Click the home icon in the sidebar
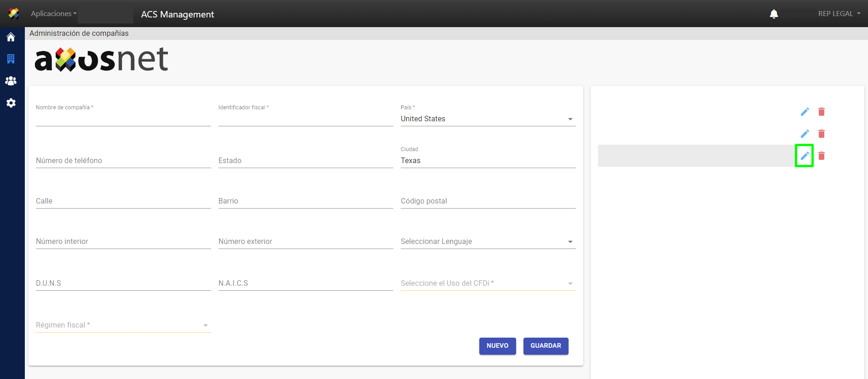Screen dimensions: 868x379 (x=11, y=37)
